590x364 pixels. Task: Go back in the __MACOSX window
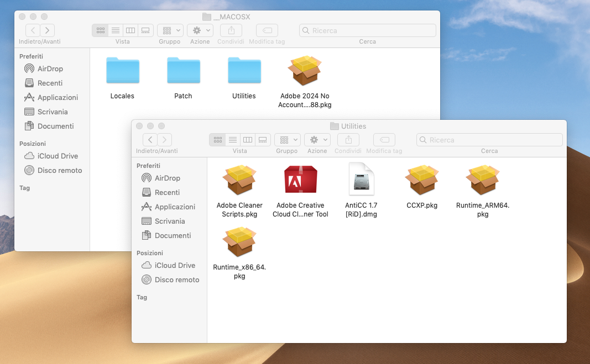tap(33, 30)
